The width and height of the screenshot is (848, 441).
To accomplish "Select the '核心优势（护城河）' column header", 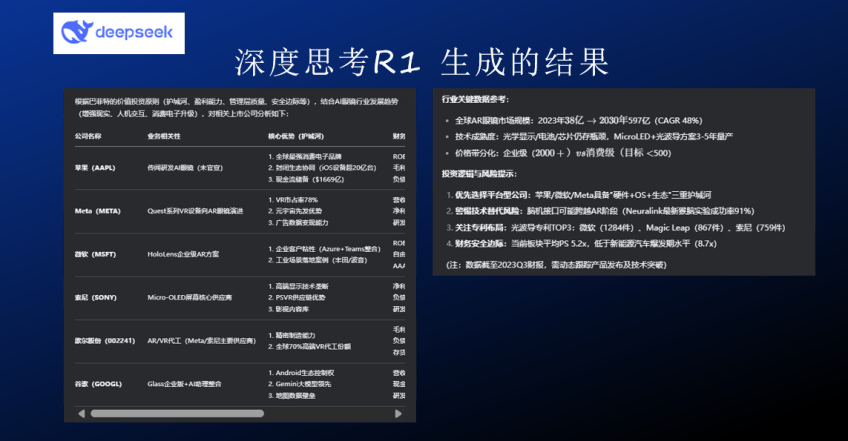I will tap(296, 136).
